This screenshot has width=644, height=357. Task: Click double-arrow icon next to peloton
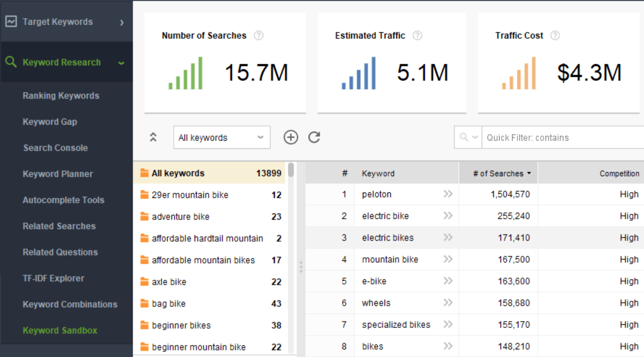(x=448, y=194)
